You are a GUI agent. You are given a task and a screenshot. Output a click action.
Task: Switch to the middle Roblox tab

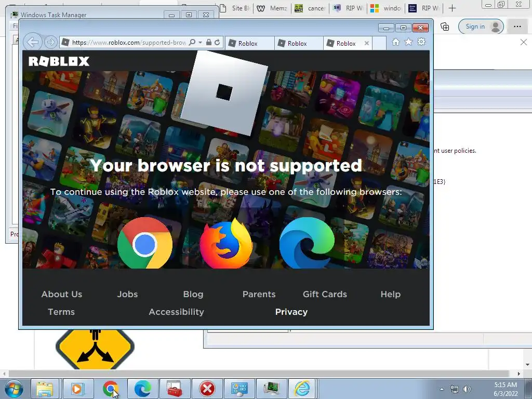pyautogui.click(x=299, y=43)
